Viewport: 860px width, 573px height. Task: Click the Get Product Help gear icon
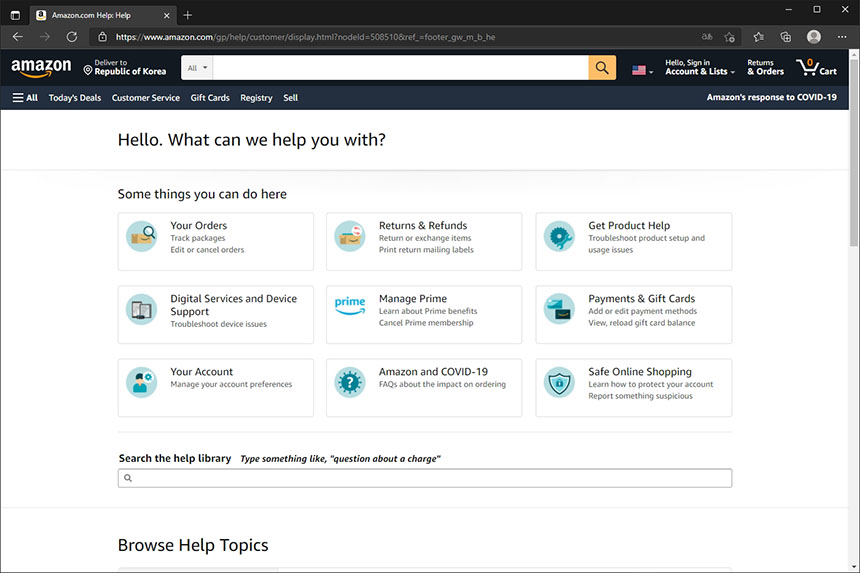tap(559, 236)
